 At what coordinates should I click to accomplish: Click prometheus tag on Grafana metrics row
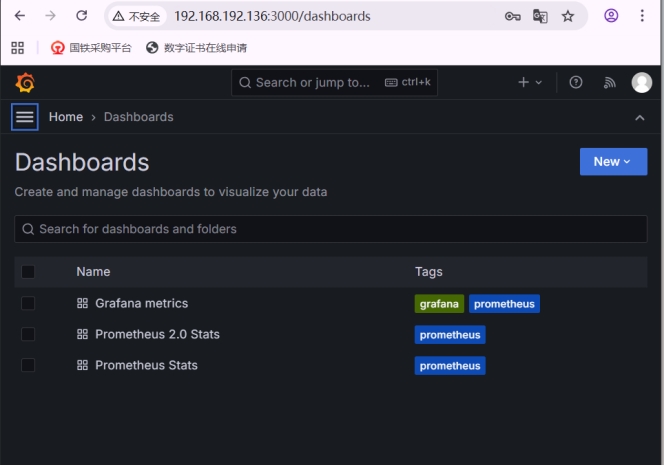coord(504,304)
